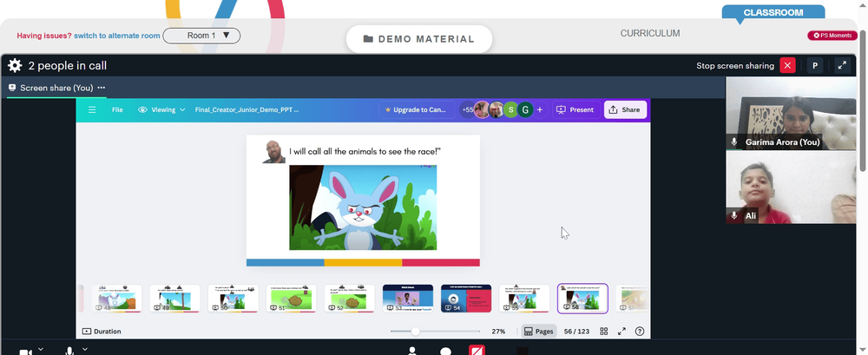This screenshot has width=868, height=355.
Task: Toggle the Pages view button
Action: [x=539, y=332]
